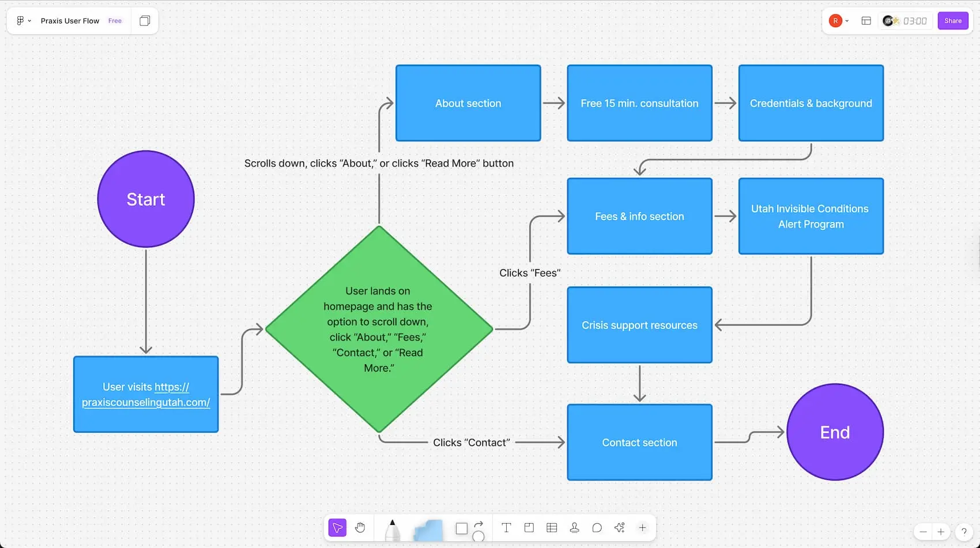980x548 pixels.
Task: Grab the Hand tool for panning
Action: [x=360, y=527]
